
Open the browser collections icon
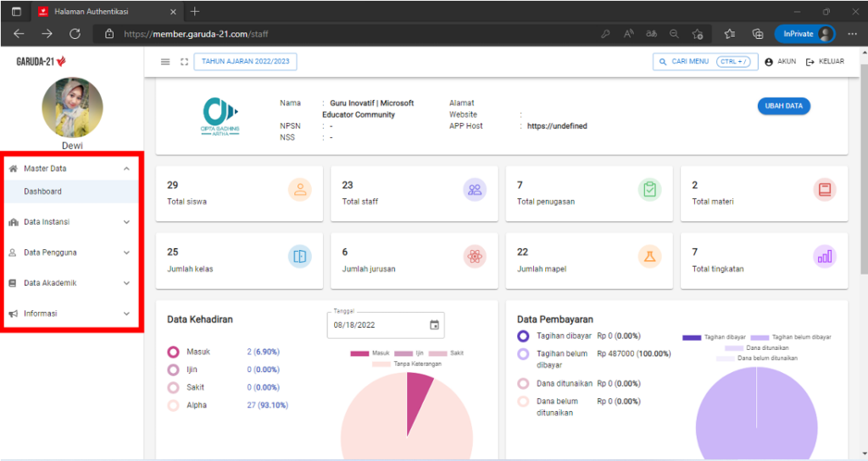757,34
